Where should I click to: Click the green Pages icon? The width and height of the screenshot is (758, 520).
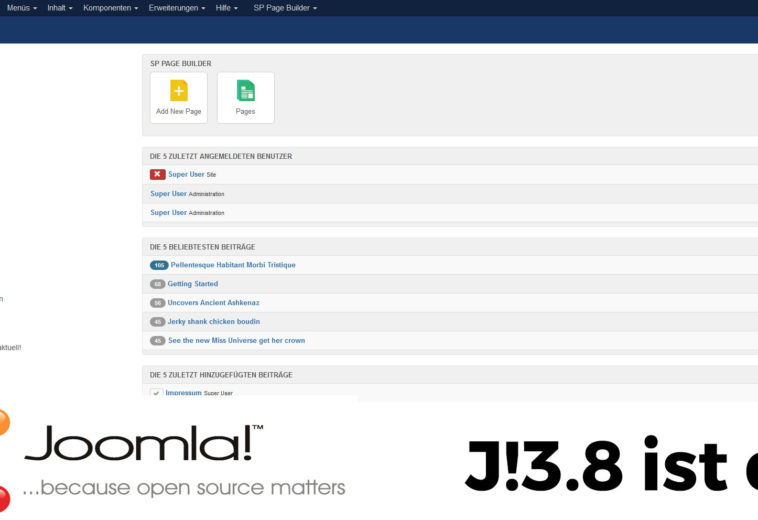246,90
